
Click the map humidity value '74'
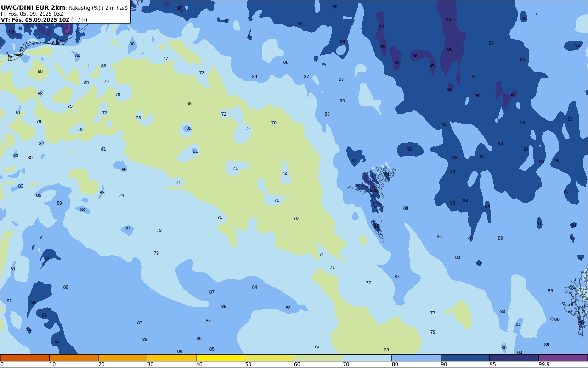click(x=121, y=195)
